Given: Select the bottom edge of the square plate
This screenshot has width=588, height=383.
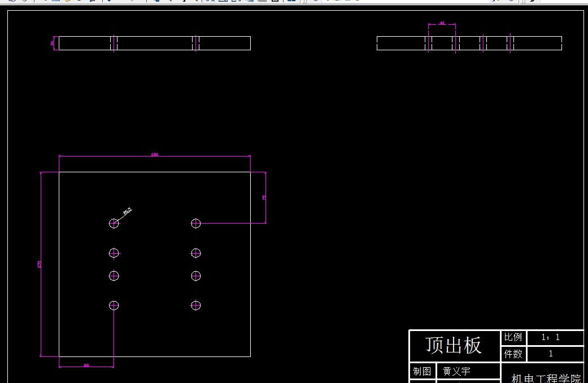Looking at the screenshot, I should (155, 356).
